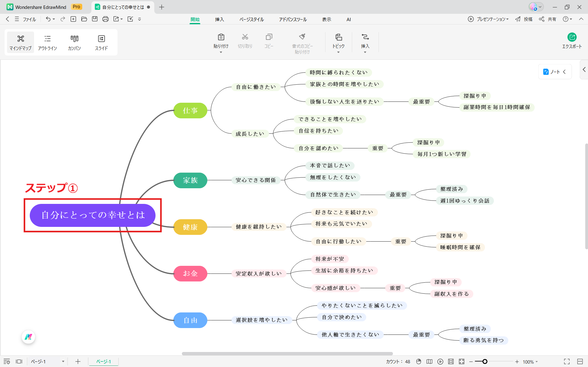Toggle fullscreen view in the status bar
Viewport: 588px width, 367px height.
pyautogui.click(x=567, y=361)
